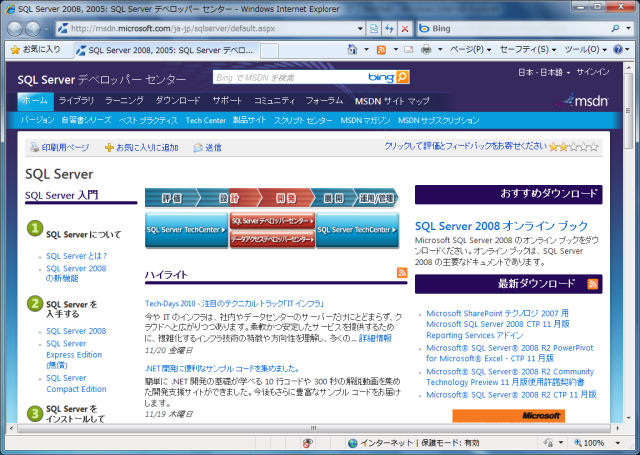Open the ツール(O) menu
The width and height of the screenshot is (640, 455).
(586, 50)
